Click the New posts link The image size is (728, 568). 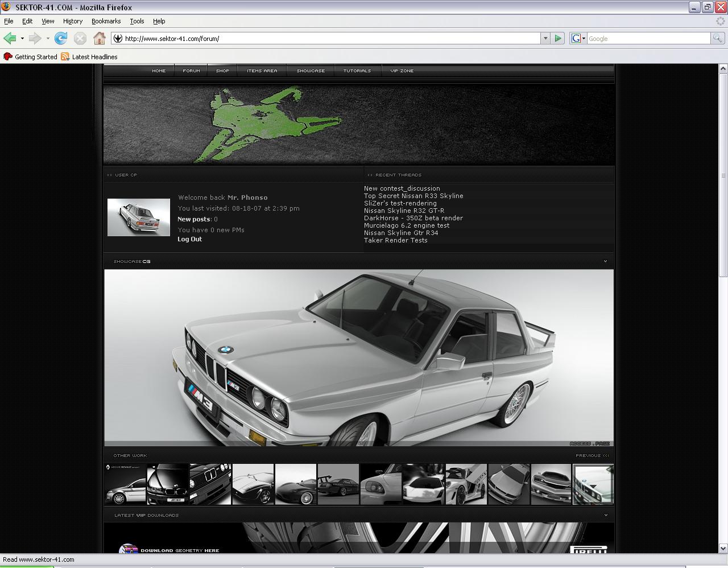(x=194, y=219)
